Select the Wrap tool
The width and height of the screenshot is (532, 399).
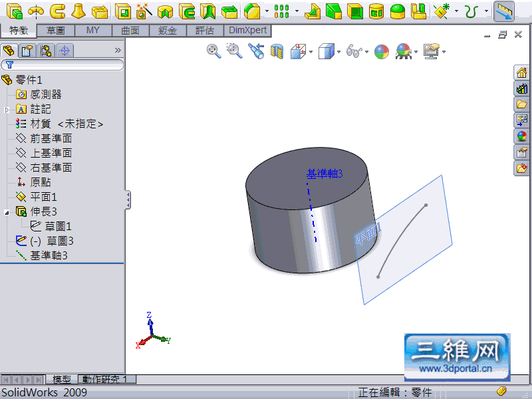point(376,11)
